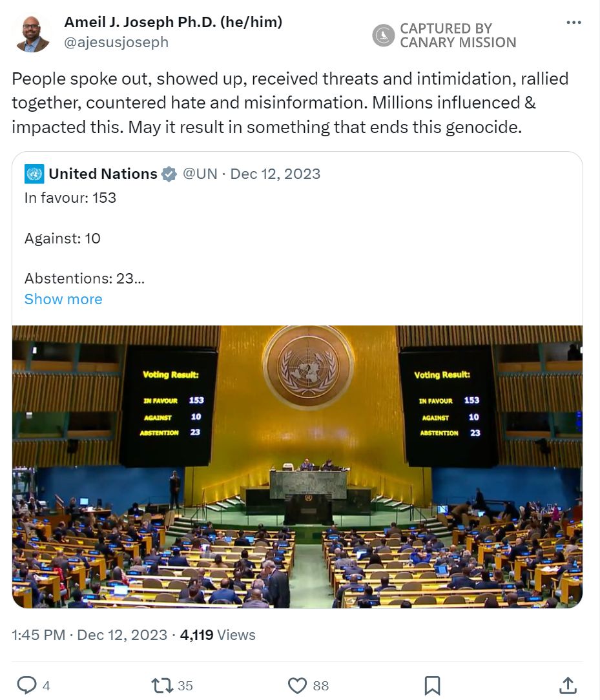Viewport: 600px width, 700px height.
Task: Click the reply speech bubble icon
Action: coord(26,685)
